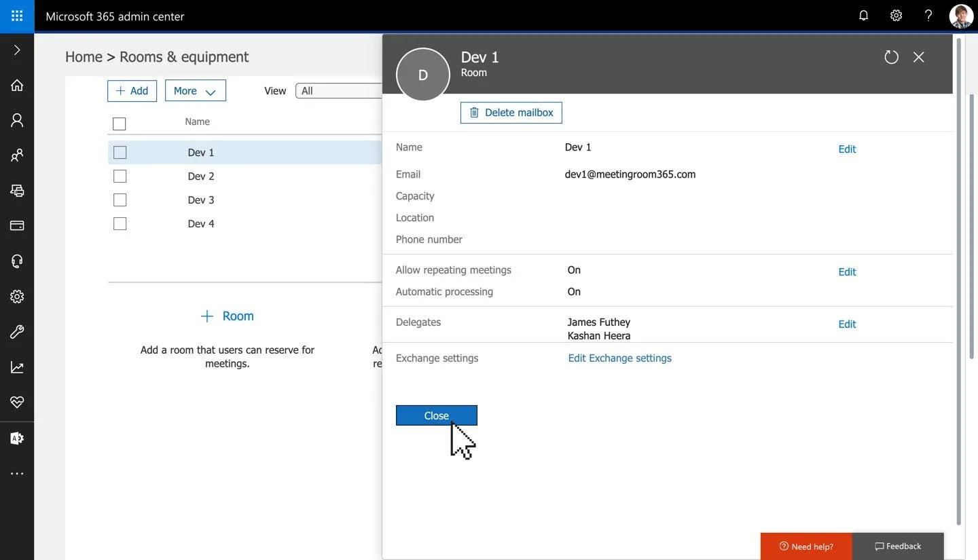The width and height of the screenshot is (978, 560).
Task: Edit the Allow repeating meetings settings
Action: (847, 272)
